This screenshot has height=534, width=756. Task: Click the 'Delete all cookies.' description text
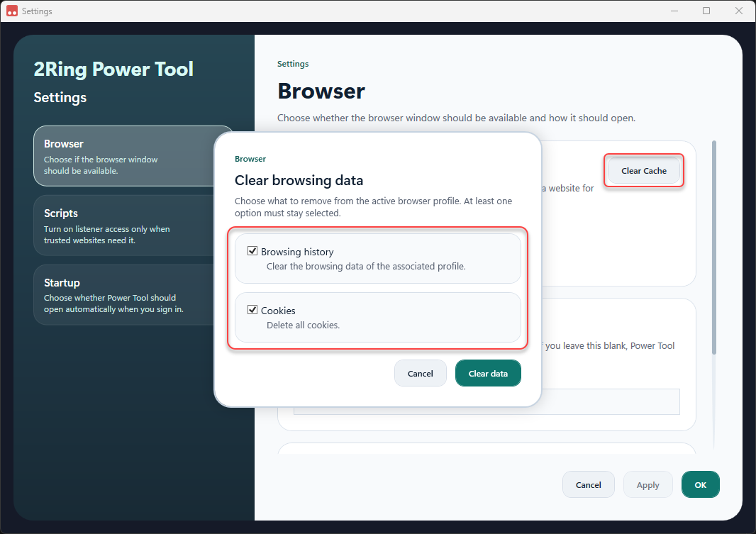point(304,326)
